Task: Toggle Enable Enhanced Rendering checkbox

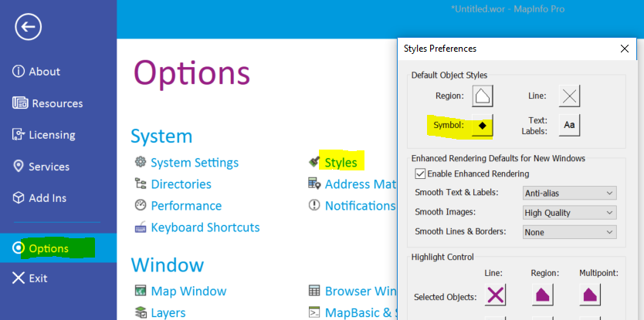Action: pos(421,173)
